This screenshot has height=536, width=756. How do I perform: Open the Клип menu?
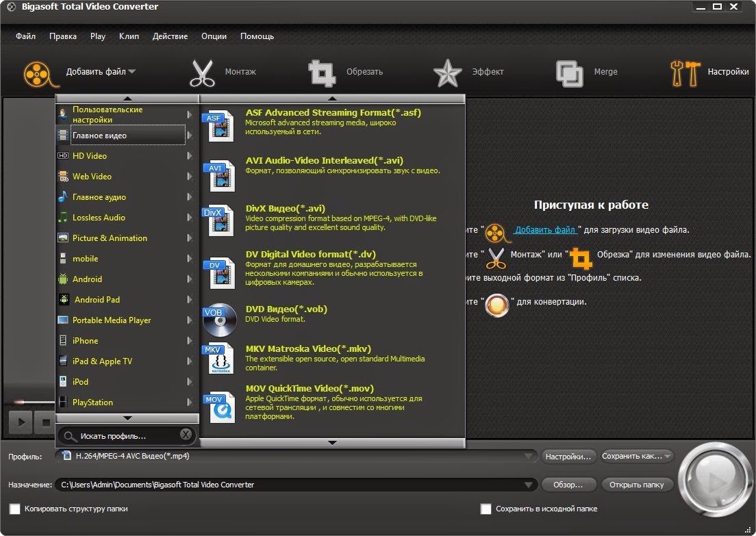[129, 36]
